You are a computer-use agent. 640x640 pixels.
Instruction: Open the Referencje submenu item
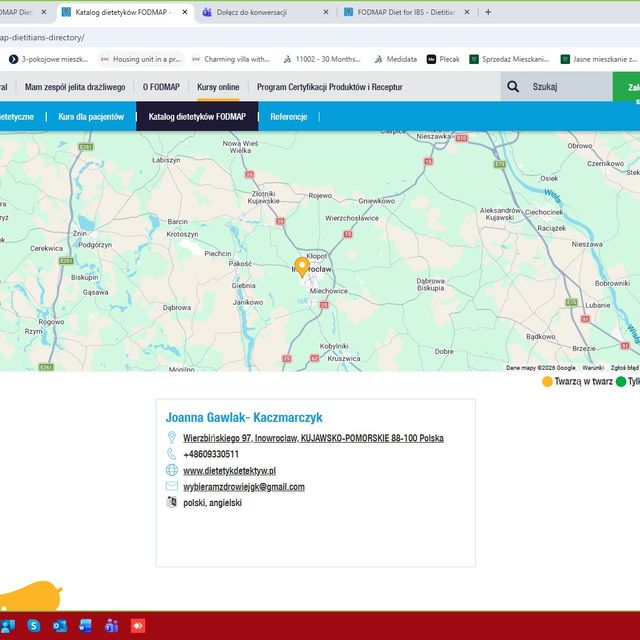point(289,117)
